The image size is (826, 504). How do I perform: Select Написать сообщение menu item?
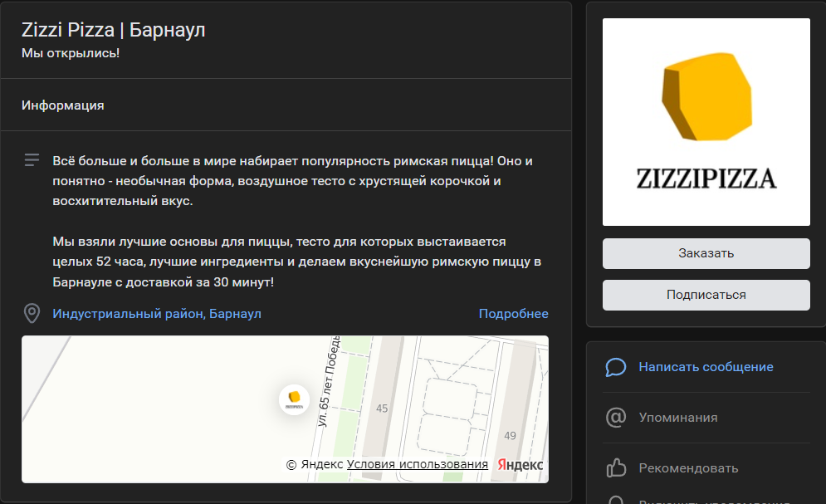tap(706, 367)
